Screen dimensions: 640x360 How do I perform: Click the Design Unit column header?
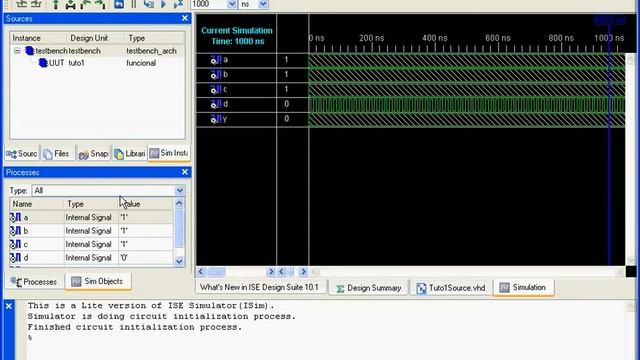point(96,38)
